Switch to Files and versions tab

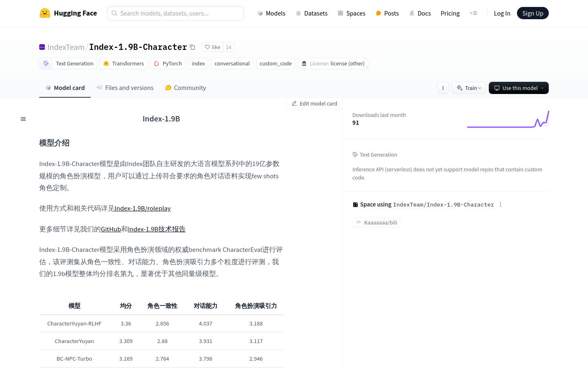[125, 88]
